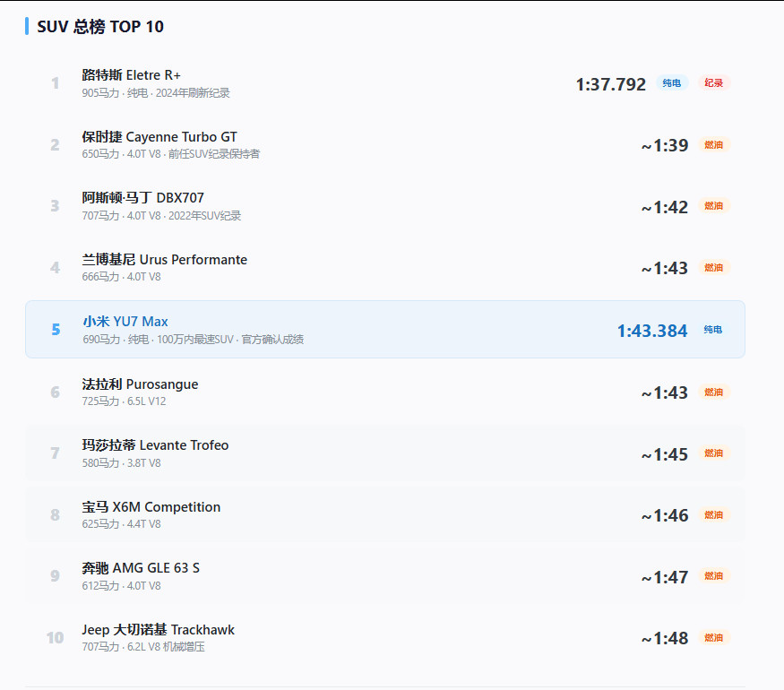Click the 纪录 red badge
The width and height of the screenshot is (784, 690).
click(x=713, y=83)
